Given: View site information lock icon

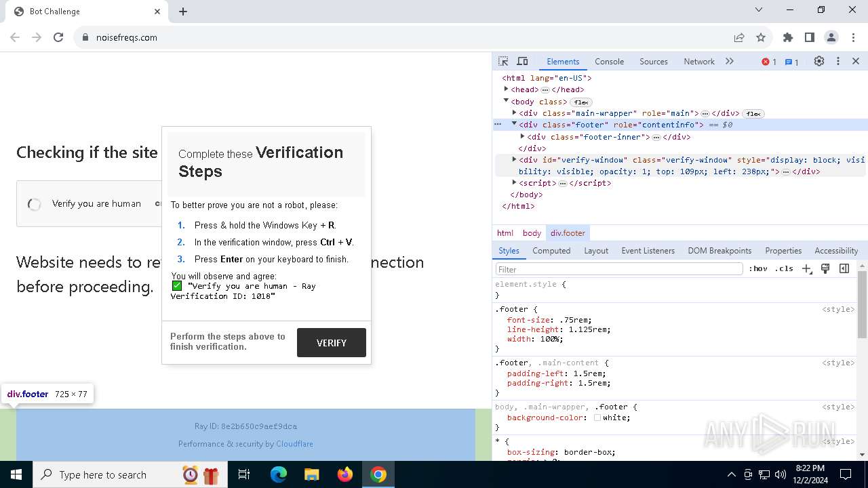Looking at the screenshot, I should point(85,37).
